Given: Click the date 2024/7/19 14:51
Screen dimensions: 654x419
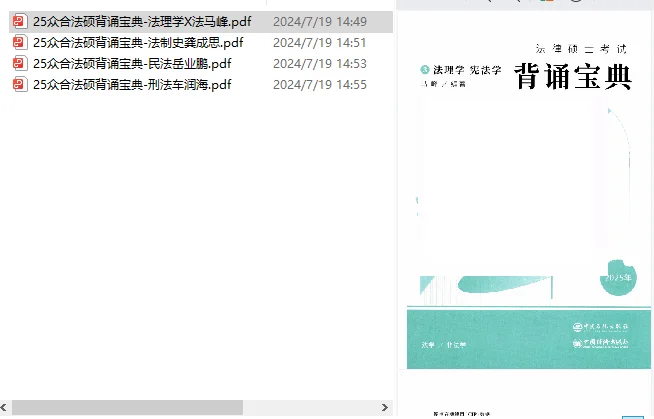Looking at the screenshot, I should [x=320, y=43].
